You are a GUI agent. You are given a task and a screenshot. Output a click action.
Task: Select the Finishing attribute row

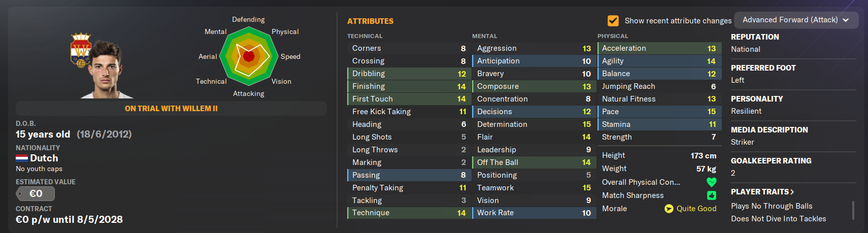pos(409,86)
